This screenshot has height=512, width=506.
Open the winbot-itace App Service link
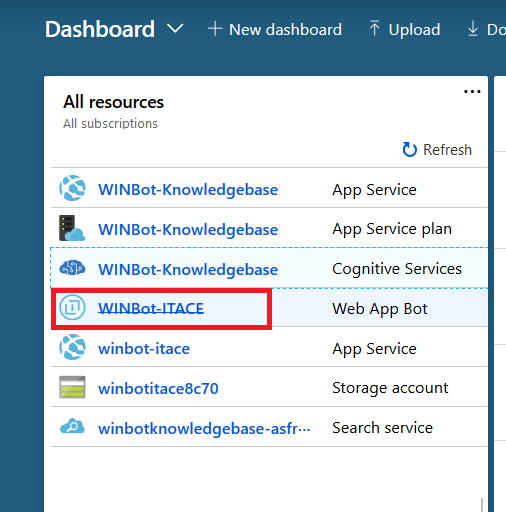click(144, 349)
